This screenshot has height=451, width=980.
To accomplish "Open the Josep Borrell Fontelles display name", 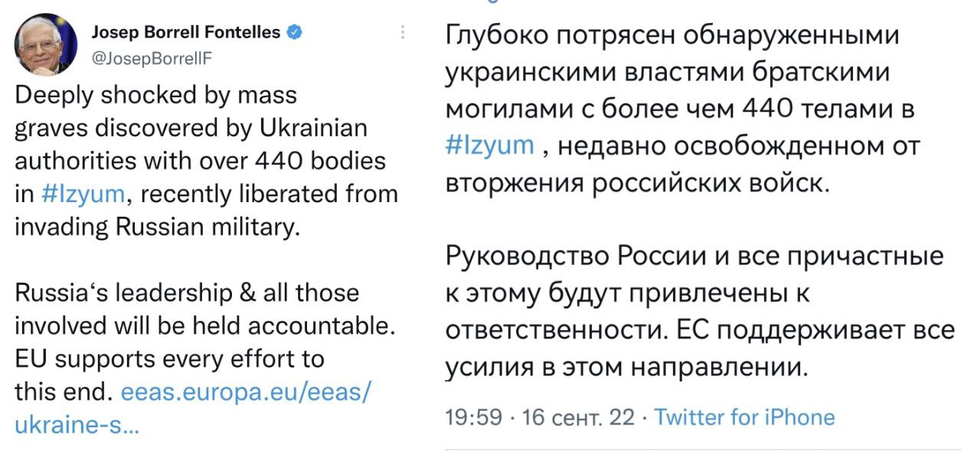I will (x=185, y=32).
